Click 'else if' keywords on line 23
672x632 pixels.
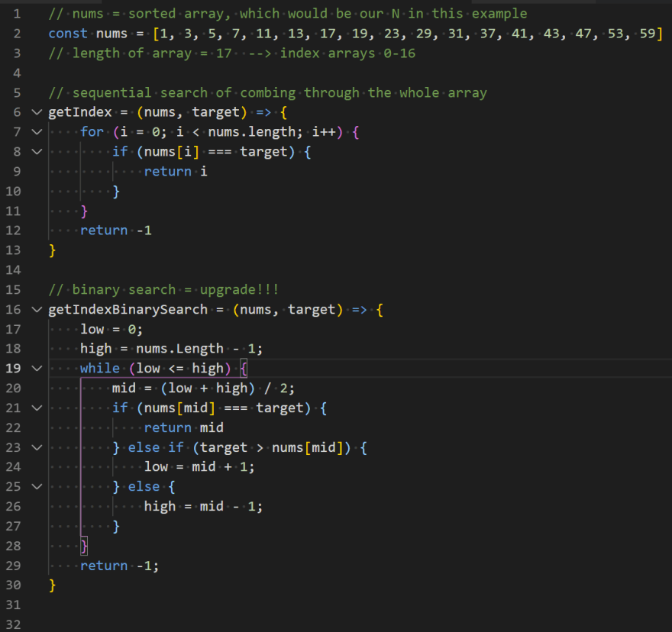(156, 447)
